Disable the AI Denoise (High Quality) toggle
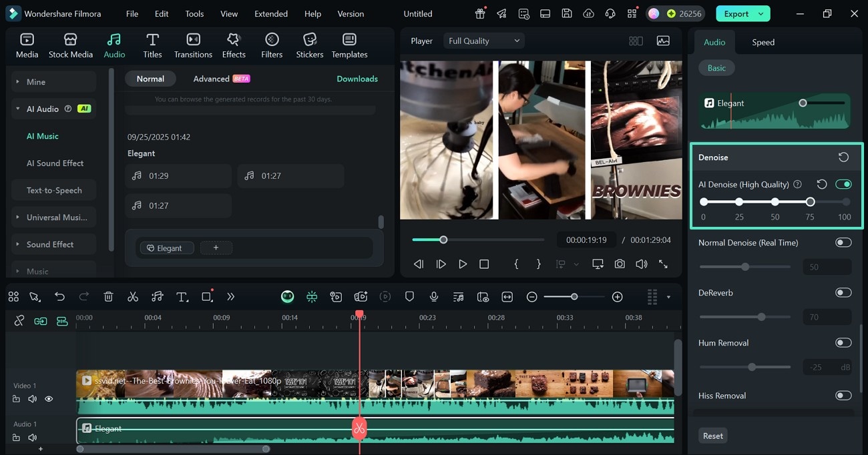This screenshot has height=455, width=868. [843, 184]
